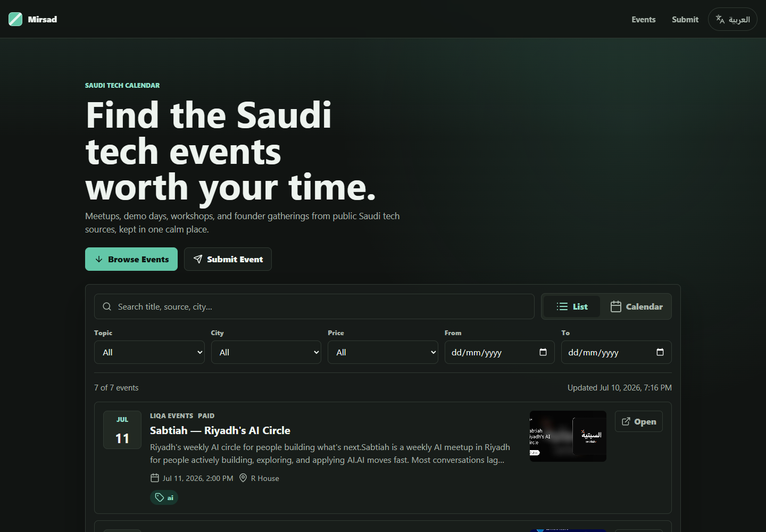Click the calendar icon beside Jul 11, 2026

point(155,478)
